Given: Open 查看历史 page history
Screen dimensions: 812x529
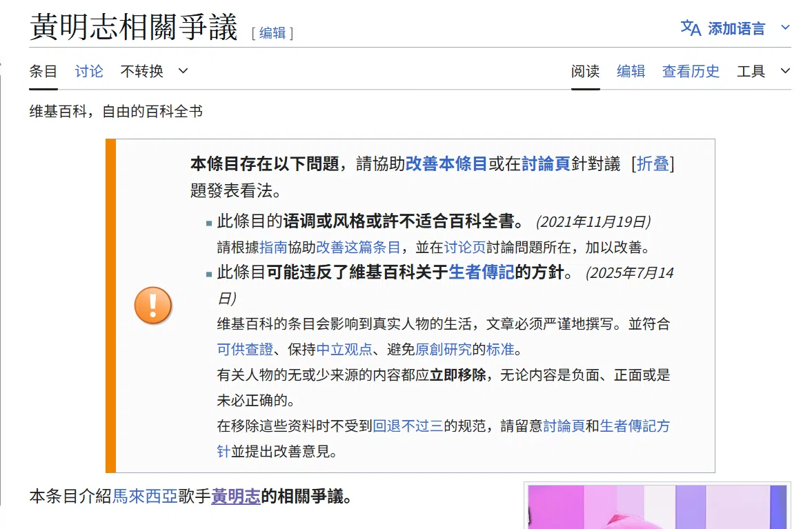Looking at the screenshot, I should 691,71.
